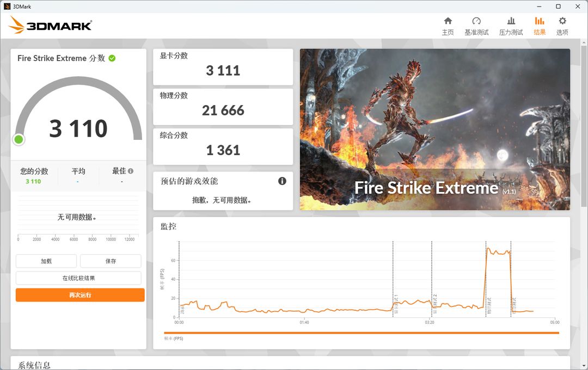Open the 选项 options gear icon
The image size is (588, 370).
tap(562, 21)
